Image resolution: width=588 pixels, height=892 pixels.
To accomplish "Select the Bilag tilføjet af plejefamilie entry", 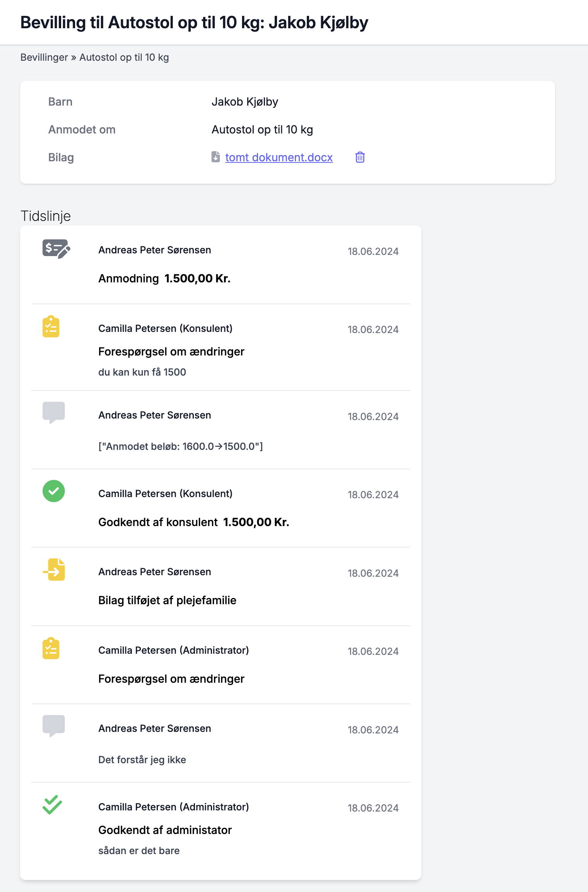I will (x=167, y=600).
